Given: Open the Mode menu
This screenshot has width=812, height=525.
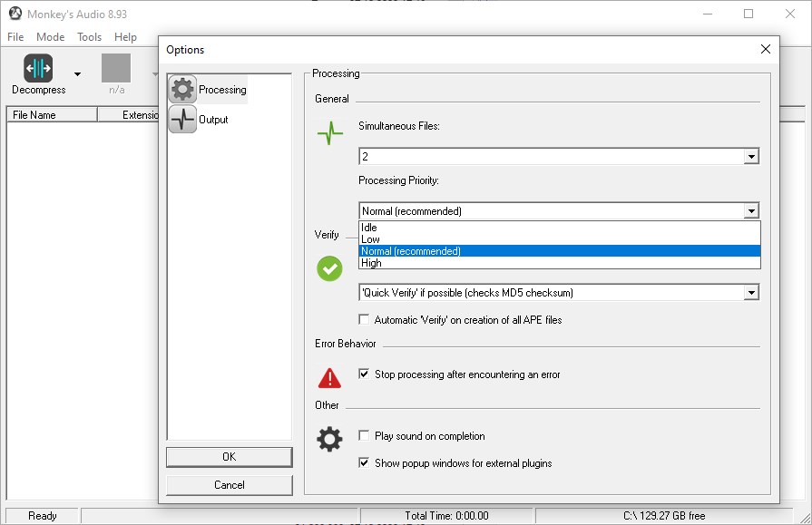Looking at the screenshot, I should (50, 37).
